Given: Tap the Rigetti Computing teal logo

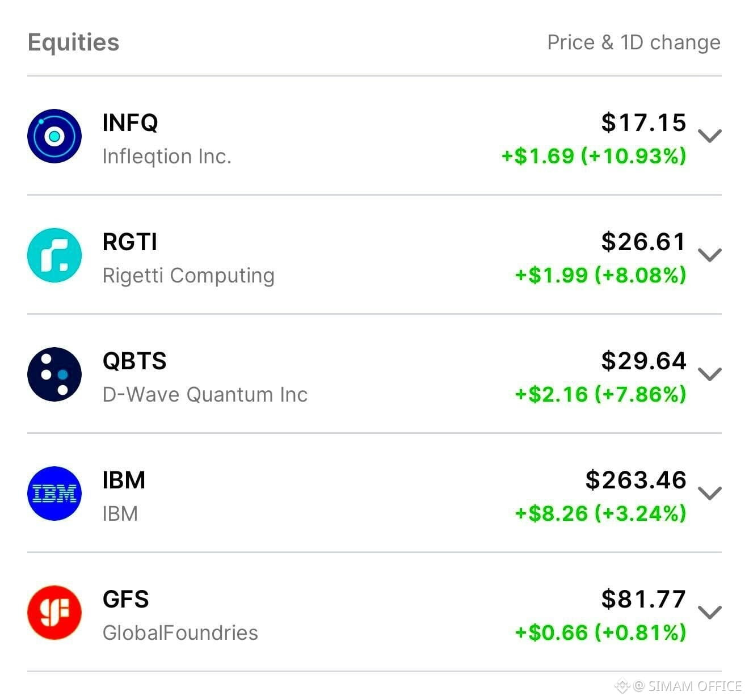Looking at the screenshot, I should pos(54,255).
